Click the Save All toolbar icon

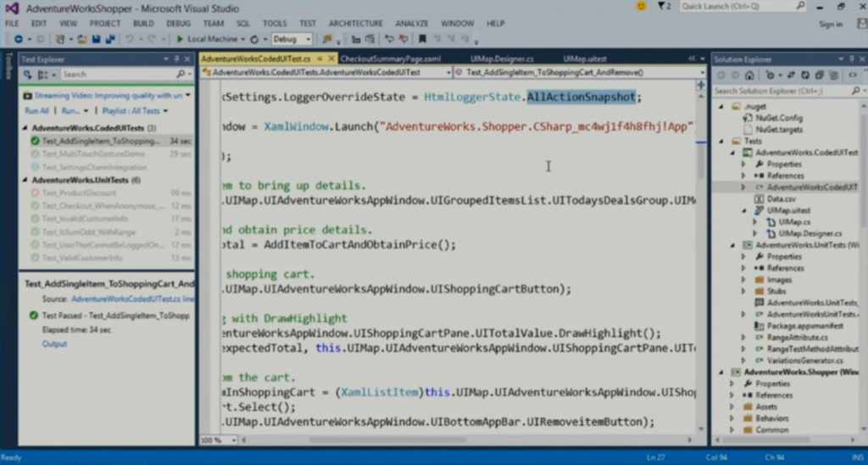click(x=110, y=39)
